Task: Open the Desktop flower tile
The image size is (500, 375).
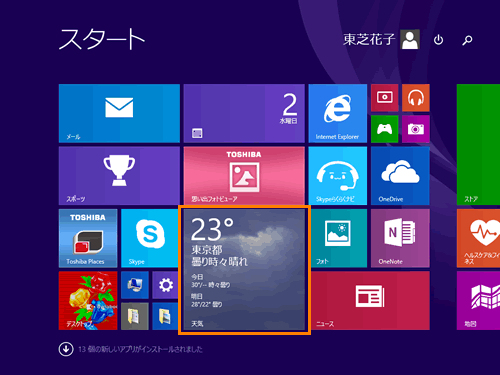Action: 88,301
